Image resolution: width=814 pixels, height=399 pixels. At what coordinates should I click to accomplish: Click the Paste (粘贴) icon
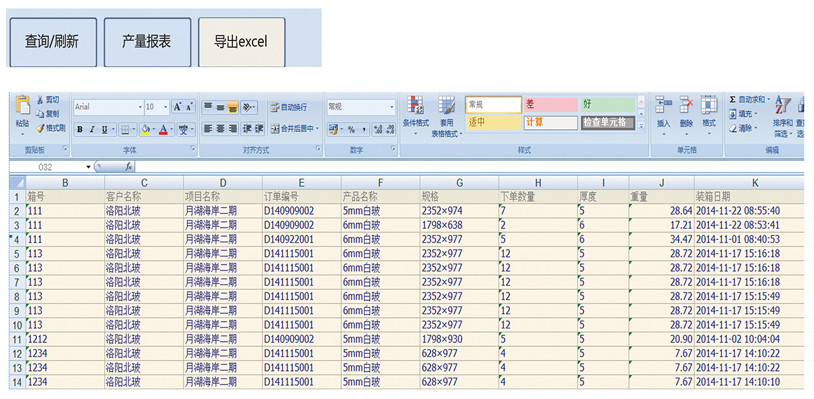pos(22,105)
